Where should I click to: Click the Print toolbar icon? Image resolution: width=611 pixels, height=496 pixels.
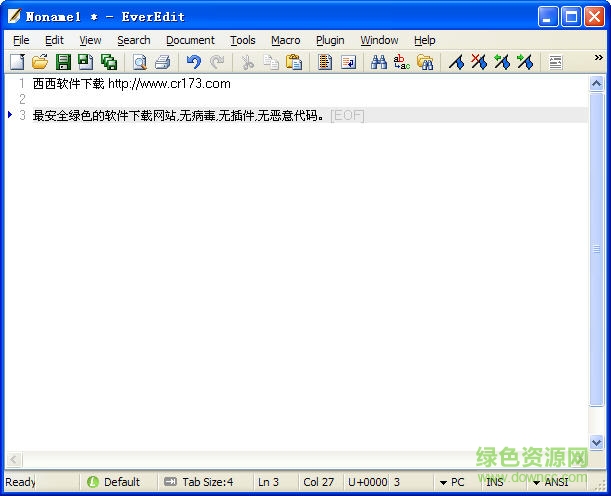(162, 62)
